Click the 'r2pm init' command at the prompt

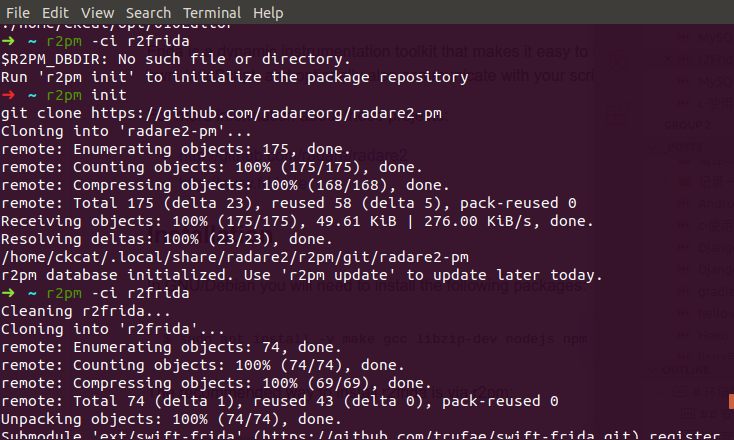tap(88, 94)
